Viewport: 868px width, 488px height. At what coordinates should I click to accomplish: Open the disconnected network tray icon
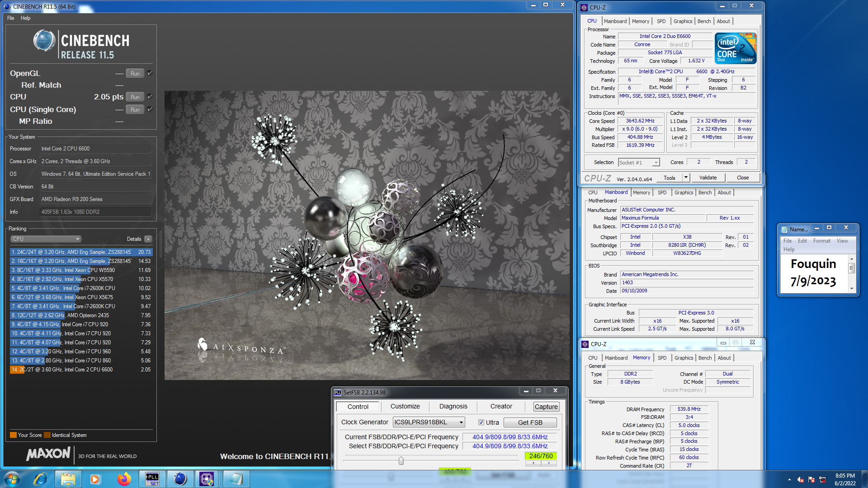coord(822,479)
